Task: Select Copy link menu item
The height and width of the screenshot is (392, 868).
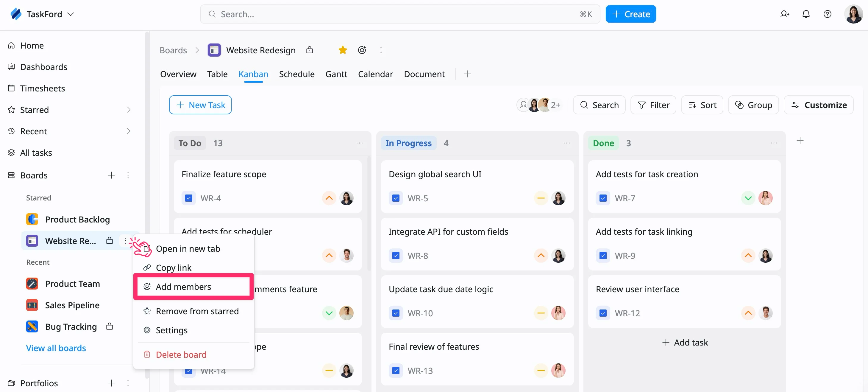Action: click(193, 267)
